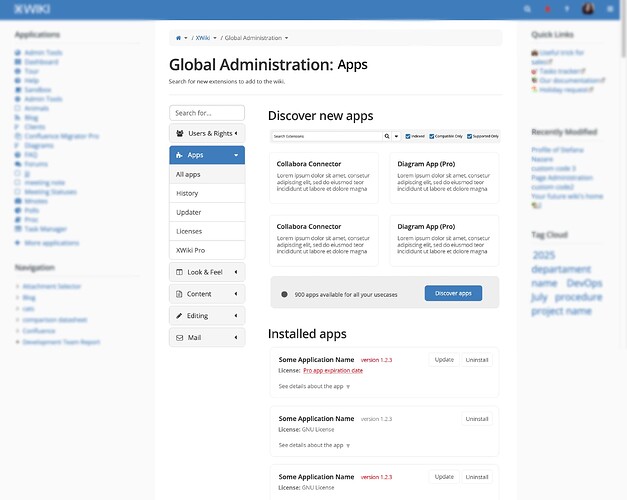Screen dimensions: 627x500
Task: Open search from top bar magnifier icon
Action: coord(527,9)
